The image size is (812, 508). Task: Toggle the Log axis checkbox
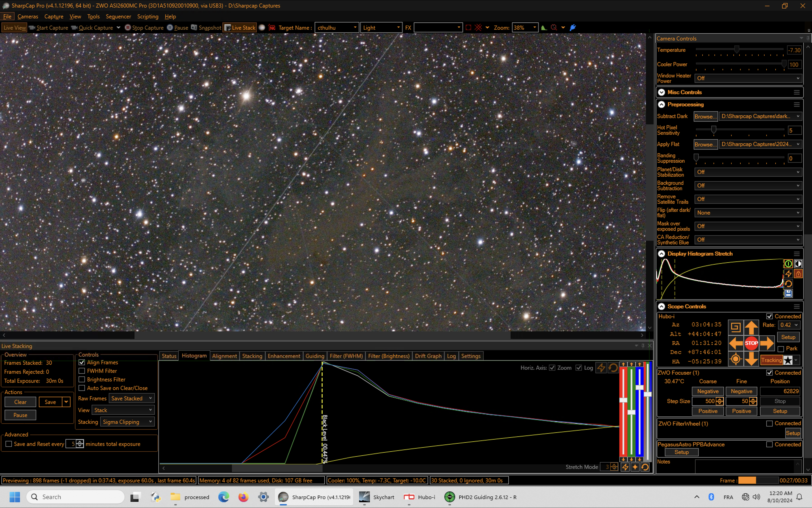tap(579, 368)
